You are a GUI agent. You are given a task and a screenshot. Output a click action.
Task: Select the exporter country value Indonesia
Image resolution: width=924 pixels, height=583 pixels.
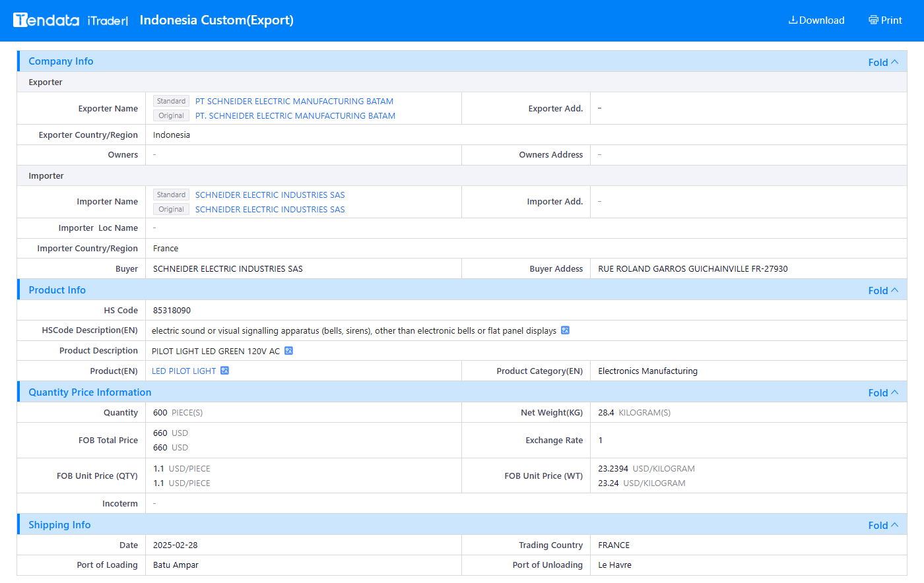coord(172,135)
